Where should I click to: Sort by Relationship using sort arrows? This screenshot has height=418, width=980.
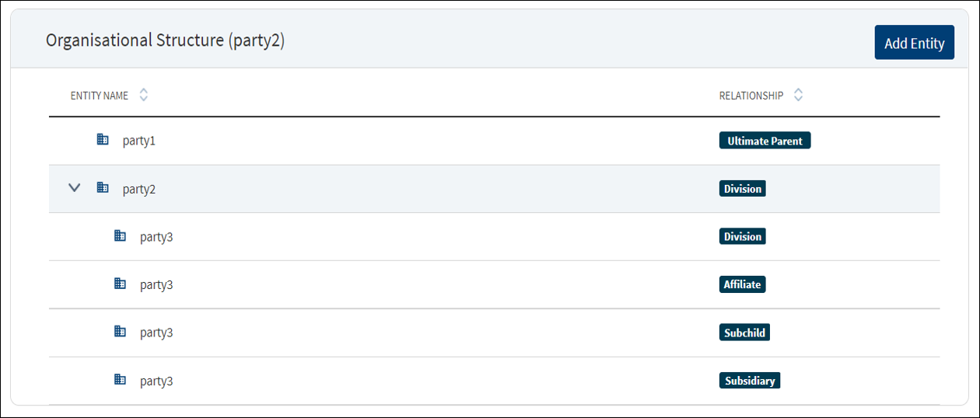(798, 95)
